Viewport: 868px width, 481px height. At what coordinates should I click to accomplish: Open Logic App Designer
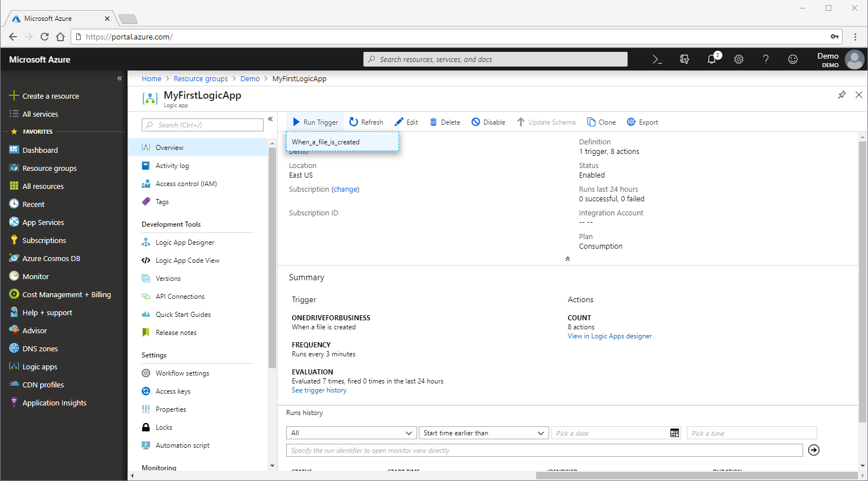coord(198,242)
